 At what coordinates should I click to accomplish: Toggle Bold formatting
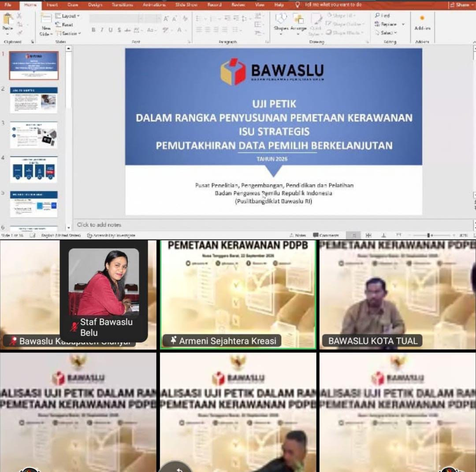tap(93, 30)
